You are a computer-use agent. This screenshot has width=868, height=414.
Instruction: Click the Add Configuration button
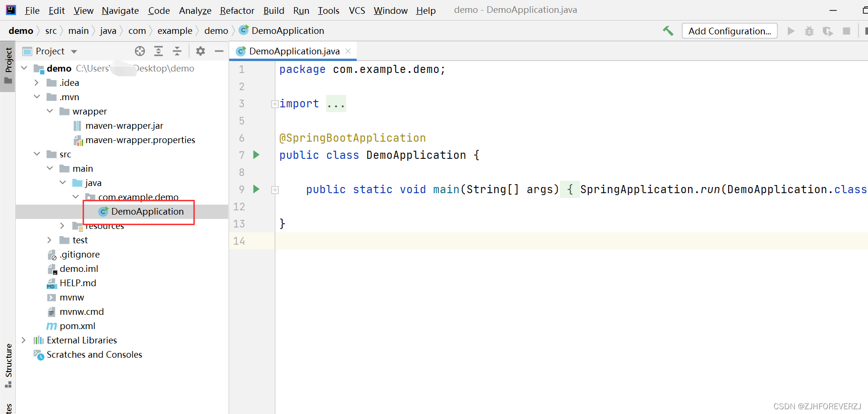(x=730, y=31)
